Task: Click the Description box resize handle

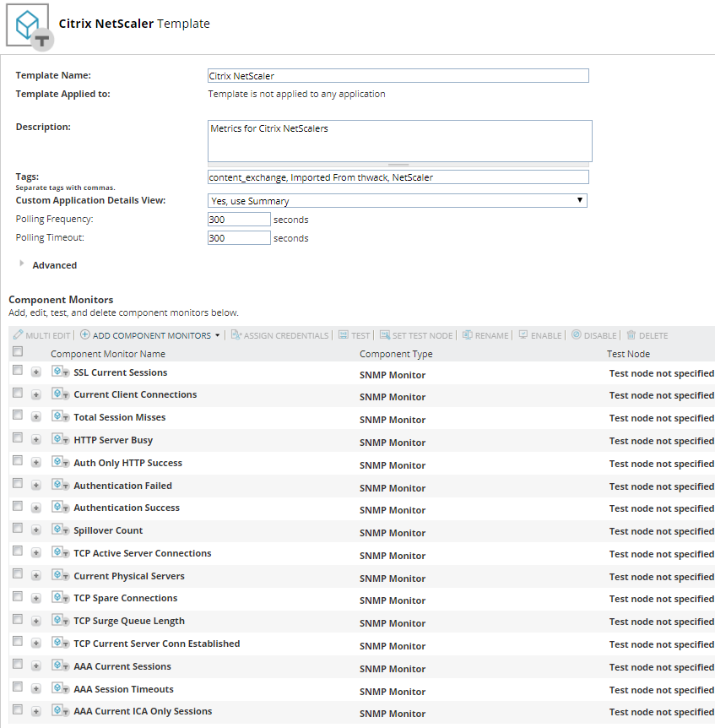Action: [398, 165]
